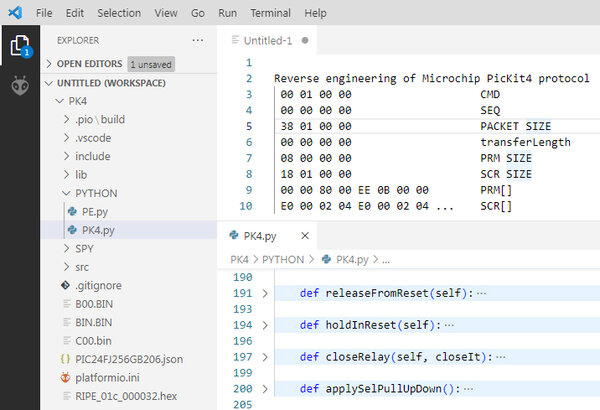The image size is (600, 410).
Task: Open platformio.ini file
Action: [x=107, y=378]
